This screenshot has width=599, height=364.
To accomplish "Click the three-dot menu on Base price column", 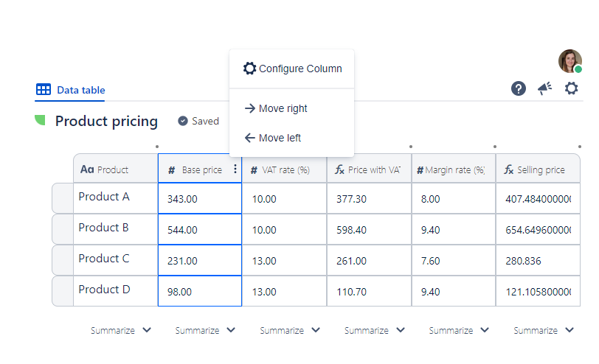I will [235, 169].
